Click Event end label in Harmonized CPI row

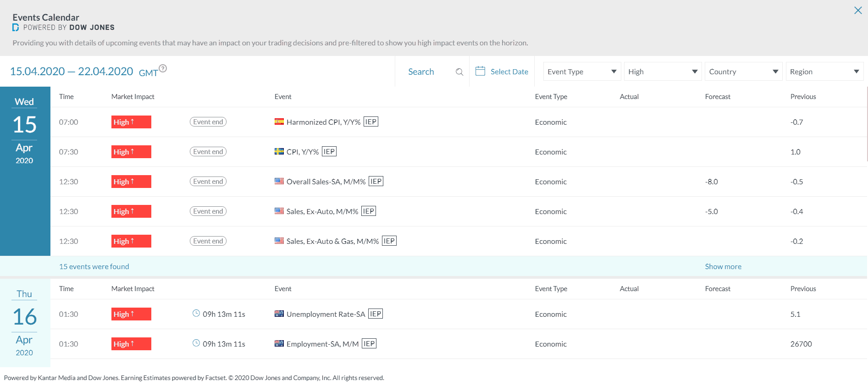pos(208,122)
